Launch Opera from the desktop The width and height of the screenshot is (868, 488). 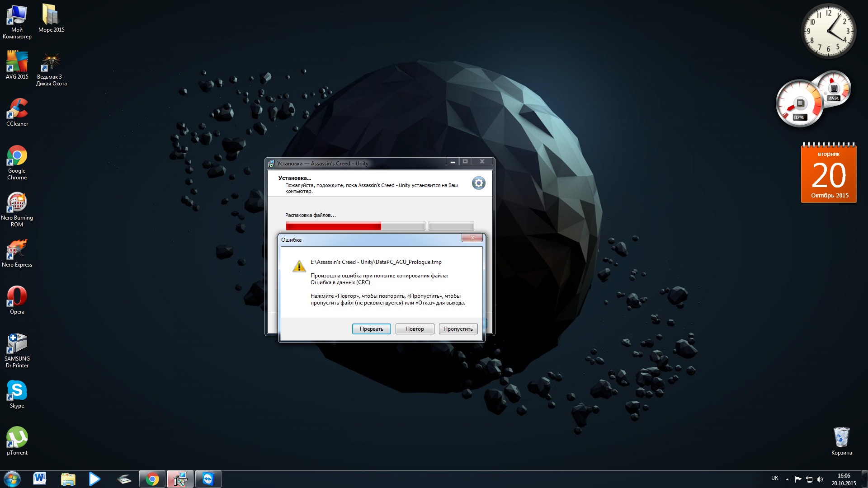(x=17, y=300)
